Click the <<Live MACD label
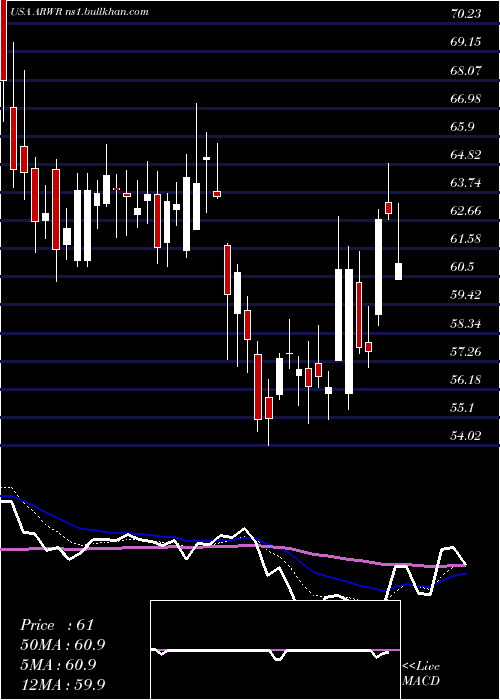 pyautogui.click(x=421, y=674)
